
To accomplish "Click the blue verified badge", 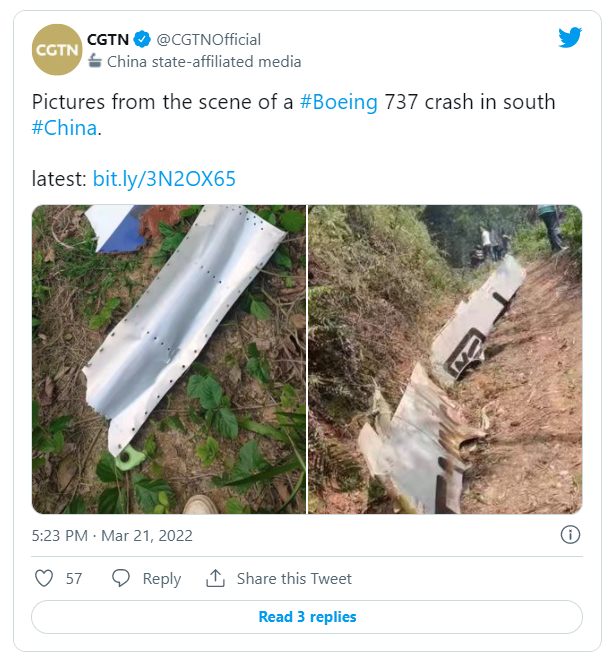I will 142,40.
